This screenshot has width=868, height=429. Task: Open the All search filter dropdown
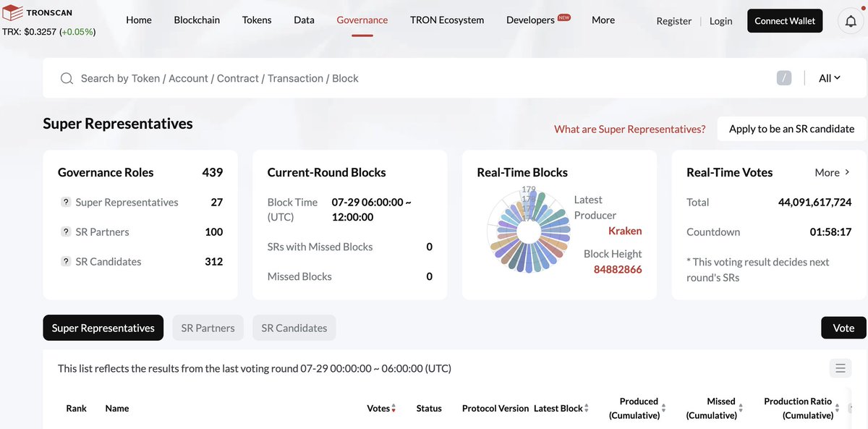pos(830,78)
